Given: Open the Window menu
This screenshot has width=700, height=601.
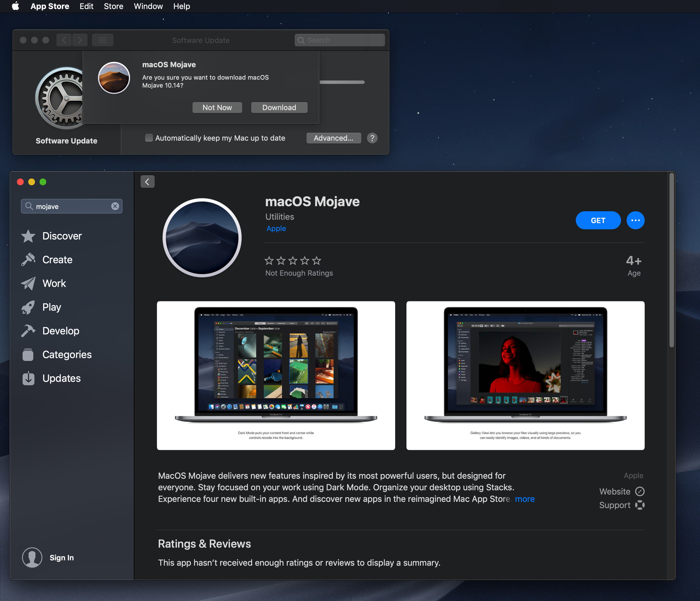Looking at the screenshot, I should pos(148,6).
